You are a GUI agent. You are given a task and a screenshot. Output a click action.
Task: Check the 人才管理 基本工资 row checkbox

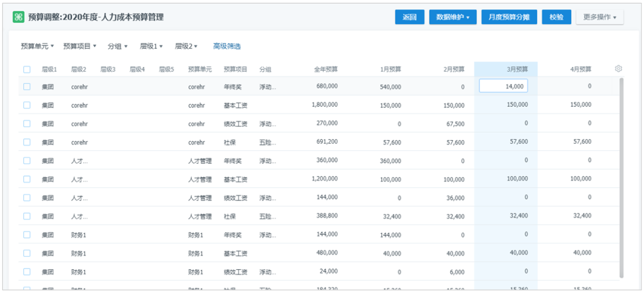(27, 179)
